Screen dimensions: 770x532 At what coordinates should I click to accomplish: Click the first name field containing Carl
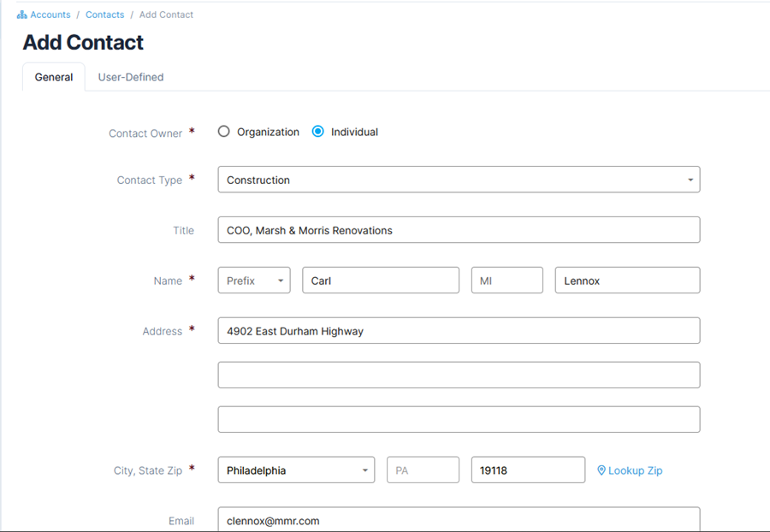381,281
